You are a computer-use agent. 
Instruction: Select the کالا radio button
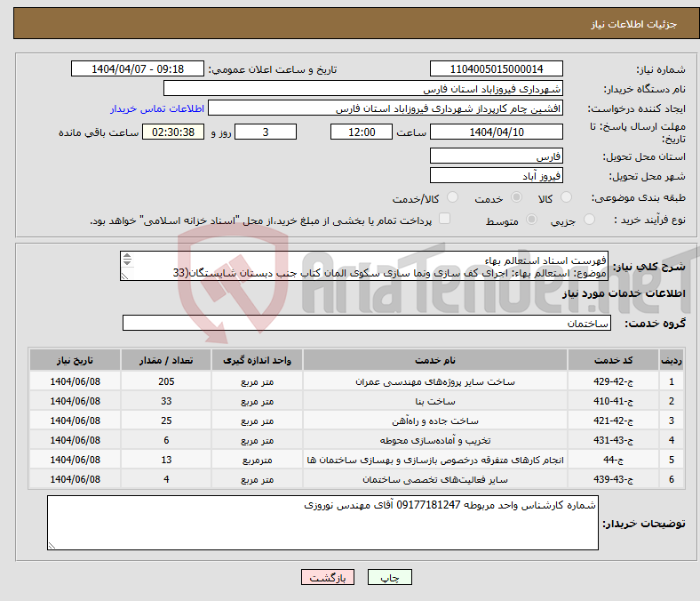[x=566, y=197]
